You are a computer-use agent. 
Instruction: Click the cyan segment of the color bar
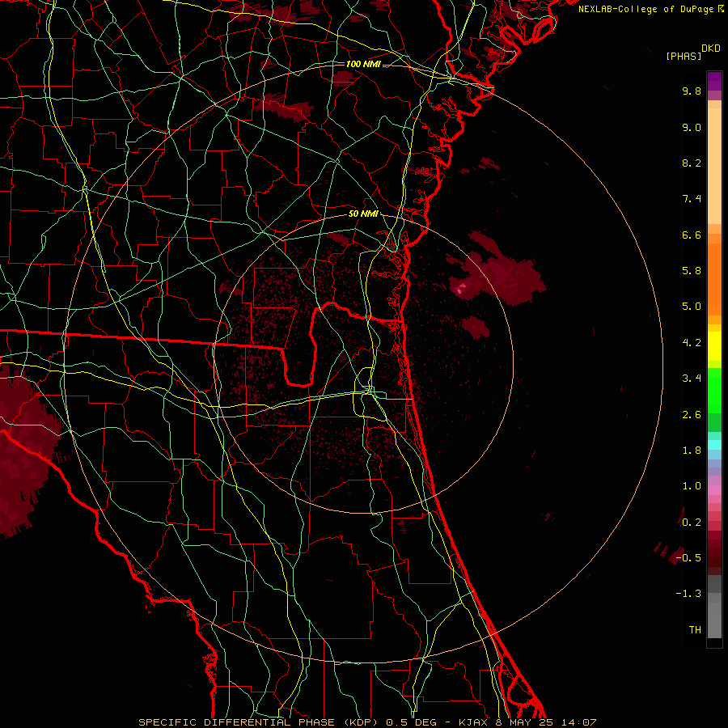(714, 445)
